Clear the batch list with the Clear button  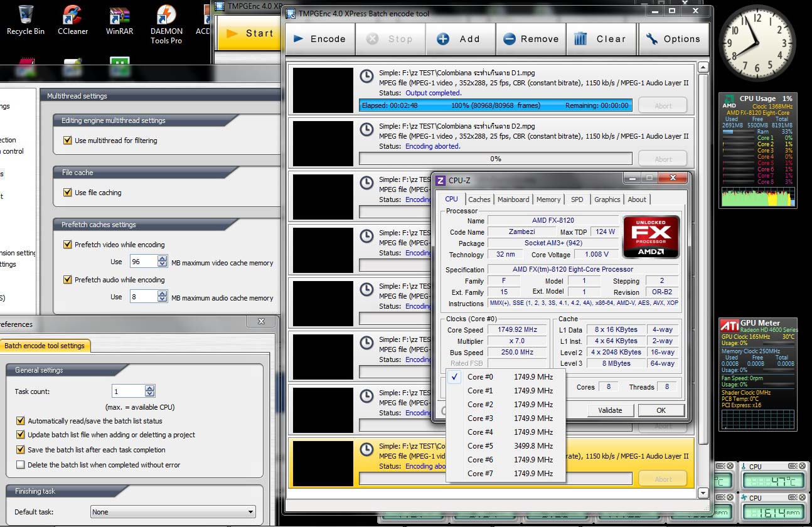pyautogui.click(x=601, y=39)
